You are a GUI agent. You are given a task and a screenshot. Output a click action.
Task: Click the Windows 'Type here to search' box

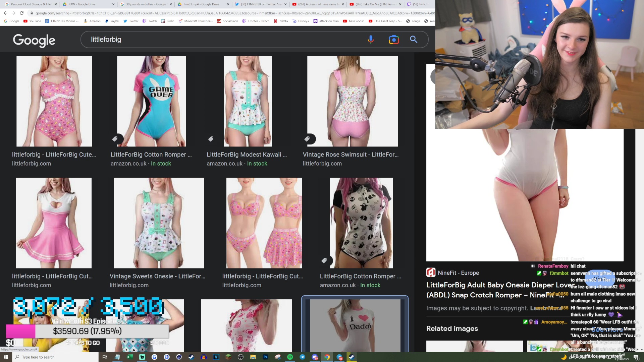(x=55, y=357)
